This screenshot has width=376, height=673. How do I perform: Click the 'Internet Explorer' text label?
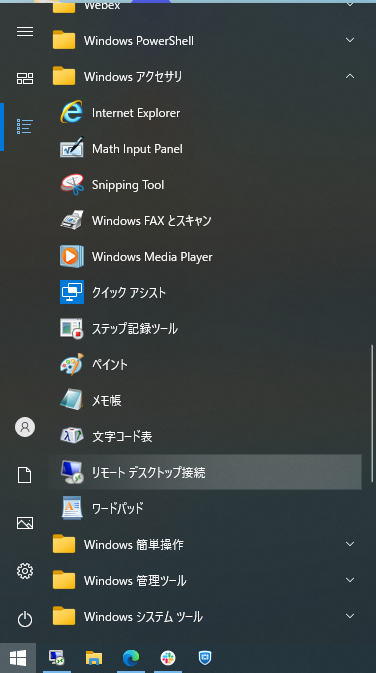tap(136, 113)
